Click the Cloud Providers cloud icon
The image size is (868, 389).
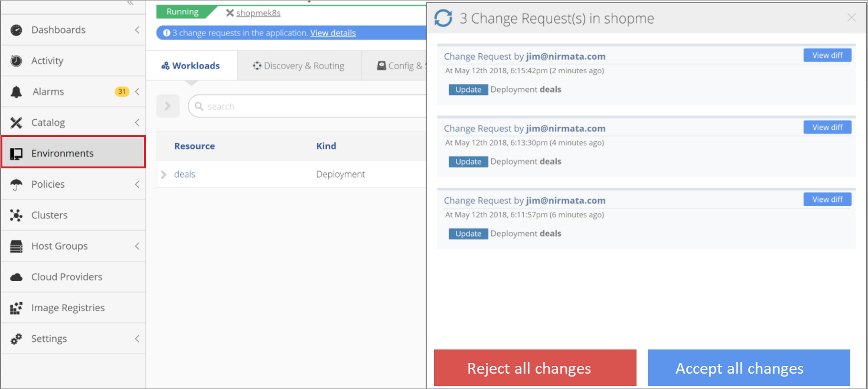click(17, 277)
